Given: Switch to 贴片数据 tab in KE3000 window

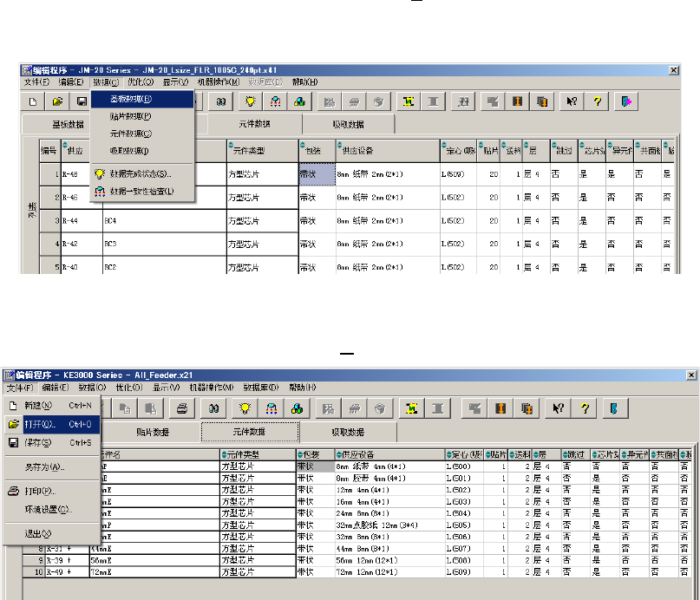Looking at the screenshot, I should (x=153, y=432).
